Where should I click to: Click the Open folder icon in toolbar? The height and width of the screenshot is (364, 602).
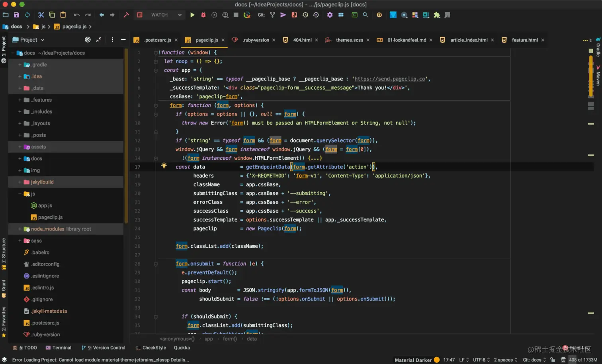[x=6, y=15]
